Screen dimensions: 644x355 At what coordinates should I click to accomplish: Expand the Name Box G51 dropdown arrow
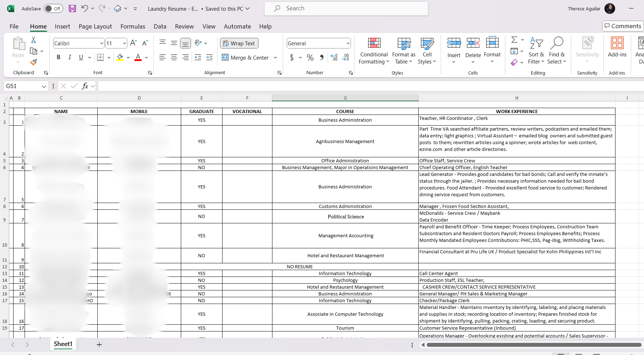(x=44, y=86)
